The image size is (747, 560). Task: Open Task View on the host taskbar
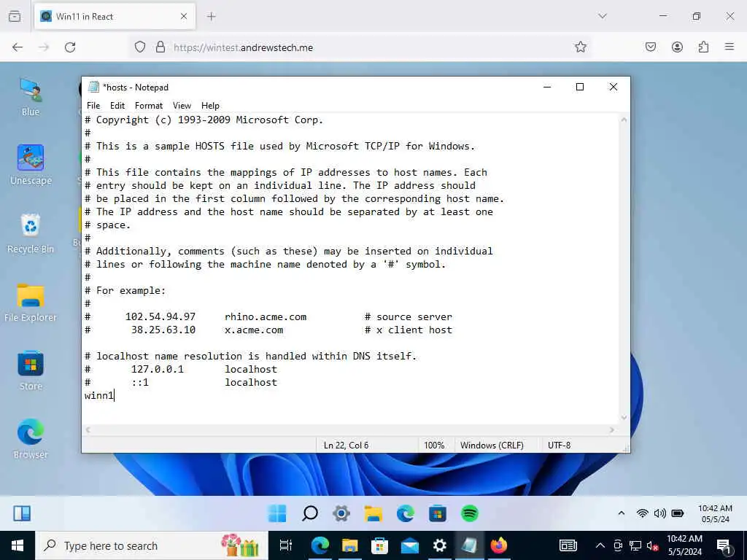(285, 545)
